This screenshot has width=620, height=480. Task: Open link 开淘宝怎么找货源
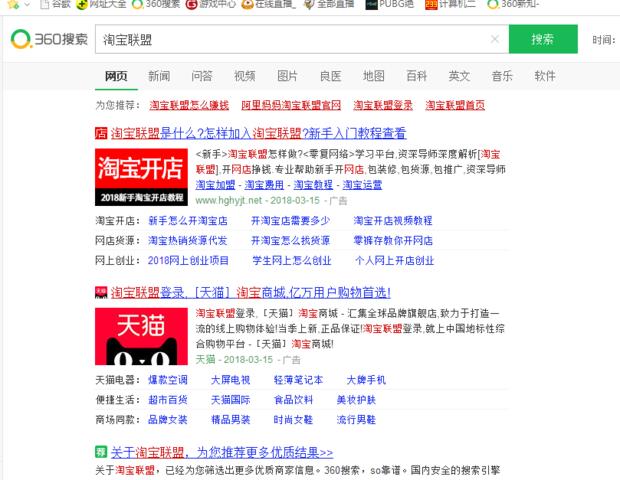(x=291, y=240)
